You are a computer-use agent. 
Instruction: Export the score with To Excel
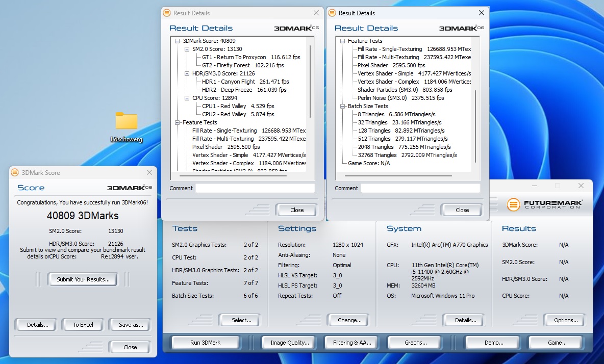click(83, 325)
